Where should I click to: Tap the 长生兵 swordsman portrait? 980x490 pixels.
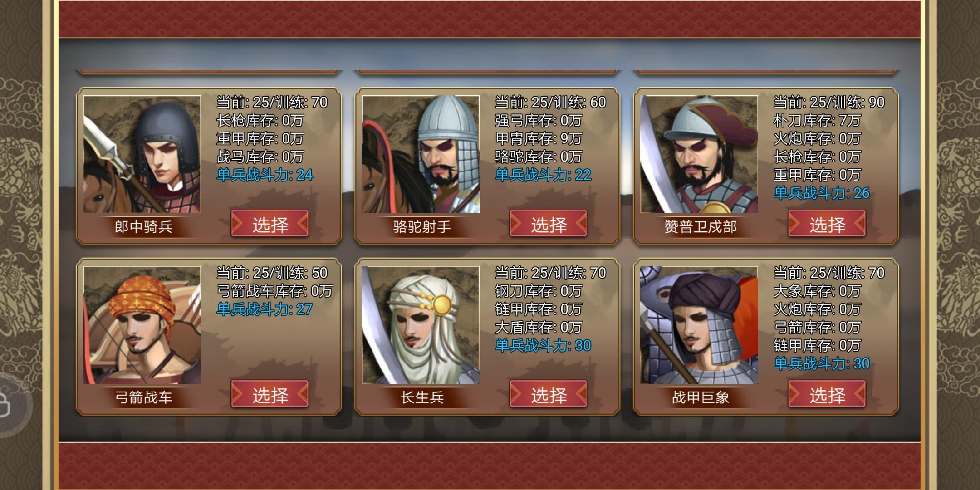click(x=421, y=325)
